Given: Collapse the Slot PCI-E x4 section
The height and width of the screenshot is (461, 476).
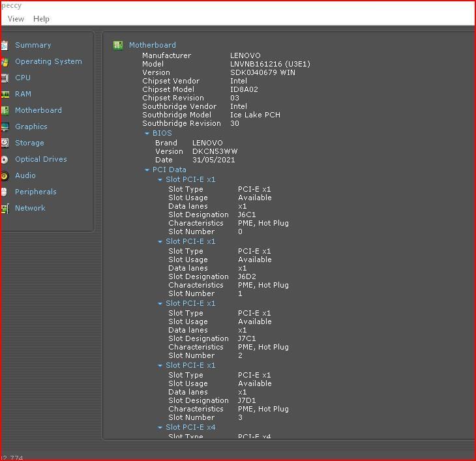Looking at the screenshot, I should [160, 427].
